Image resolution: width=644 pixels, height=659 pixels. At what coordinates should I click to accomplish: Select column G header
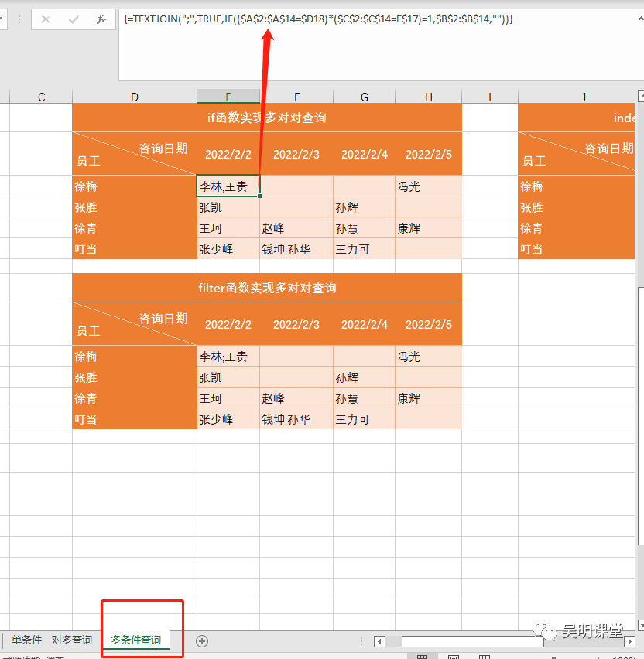(x=365, y=97)
